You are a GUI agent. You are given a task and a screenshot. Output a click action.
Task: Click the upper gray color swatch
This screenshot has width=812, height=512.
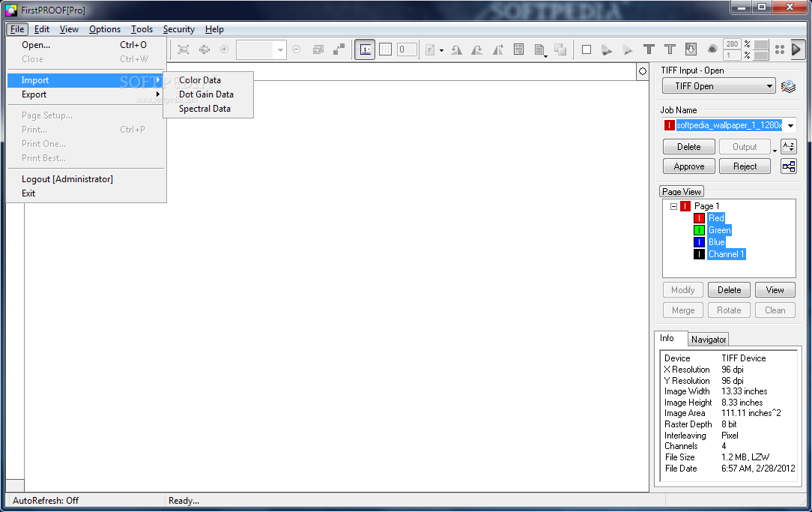761,44
